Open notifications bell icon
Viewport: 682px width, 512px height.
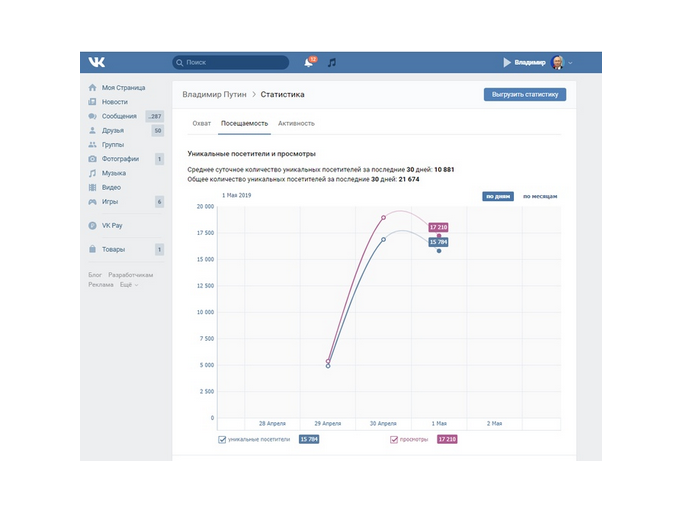tap(308, 63)
